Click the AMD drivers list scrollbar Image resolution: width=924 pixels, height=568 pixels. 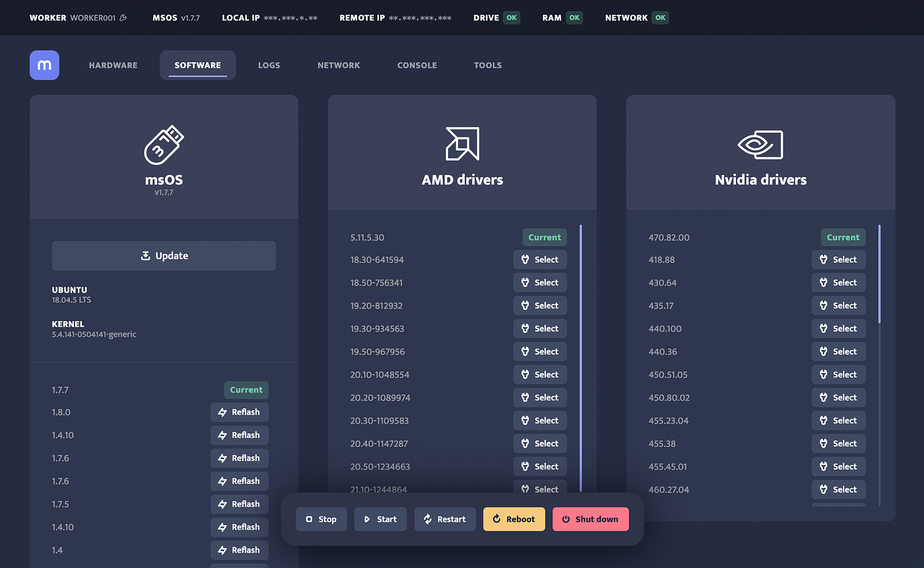[581, 357]
